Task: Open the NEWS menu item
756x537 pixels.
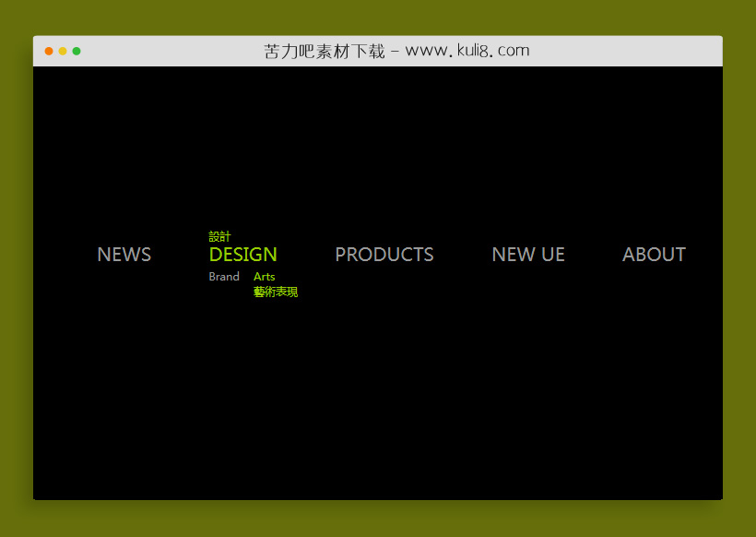Action: [x=124, y=255]
